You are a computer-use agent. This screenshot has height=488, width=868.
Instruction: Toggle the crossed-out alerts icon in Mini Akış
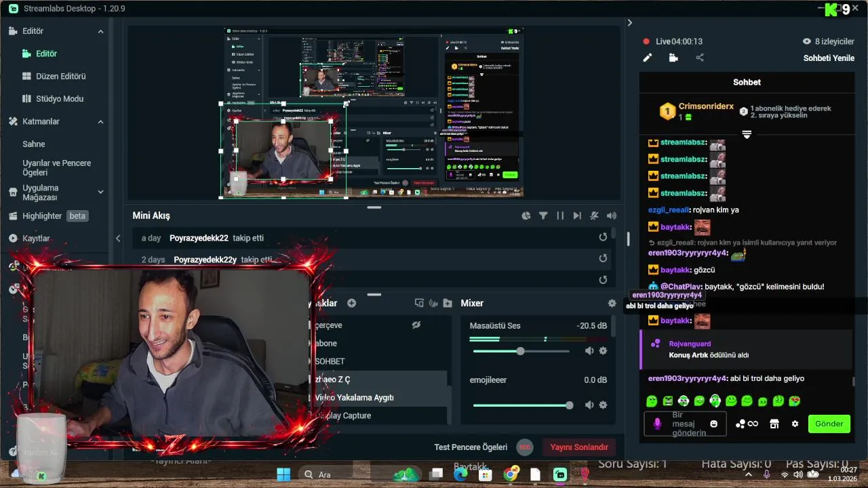(x=594, y=216)
